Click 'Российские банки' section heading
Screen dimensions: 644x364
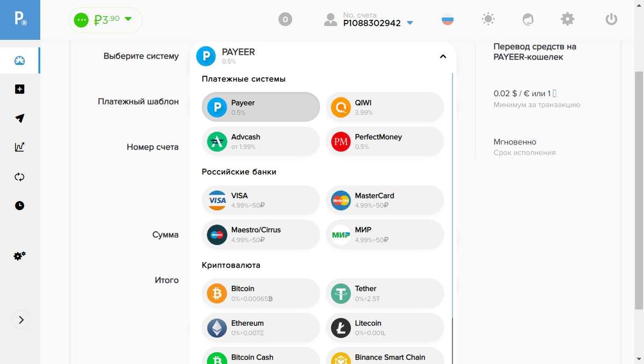tap(239, 172)
